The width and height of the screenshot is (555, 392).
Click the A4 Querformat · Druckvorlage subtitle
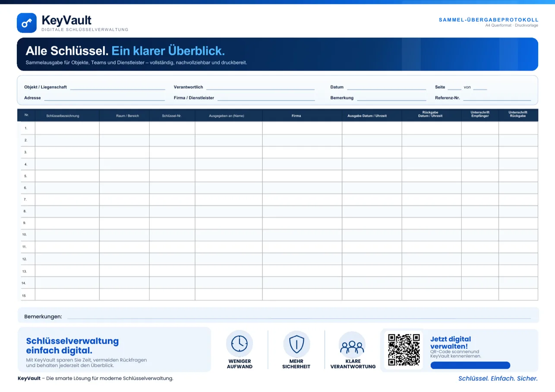tap(512, 25)
